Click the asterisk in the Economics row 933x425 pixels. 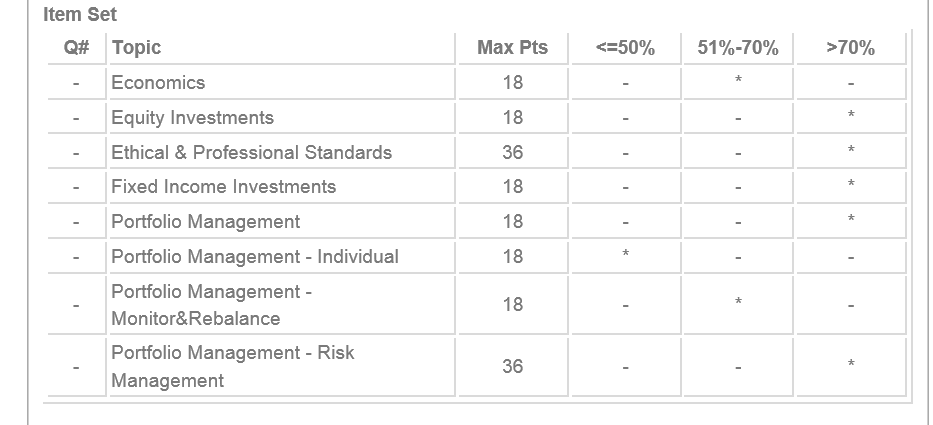[x=738, y=82]
